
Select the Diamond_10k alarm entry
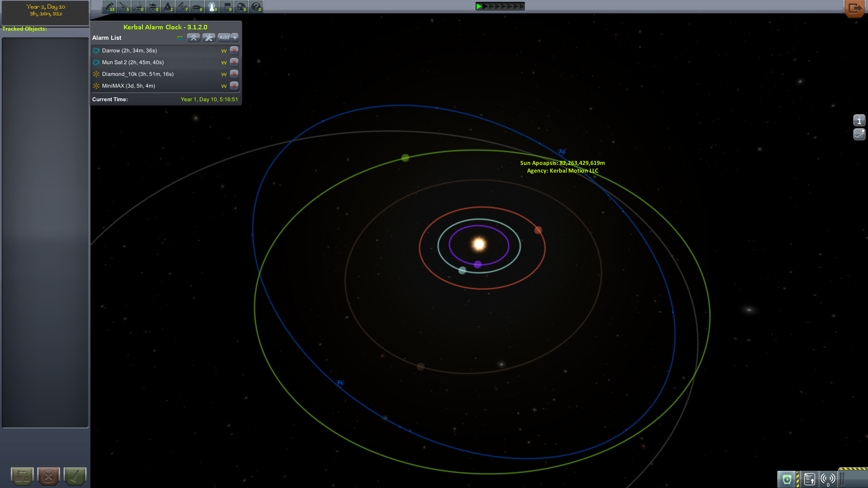click(x=138, y=74)
